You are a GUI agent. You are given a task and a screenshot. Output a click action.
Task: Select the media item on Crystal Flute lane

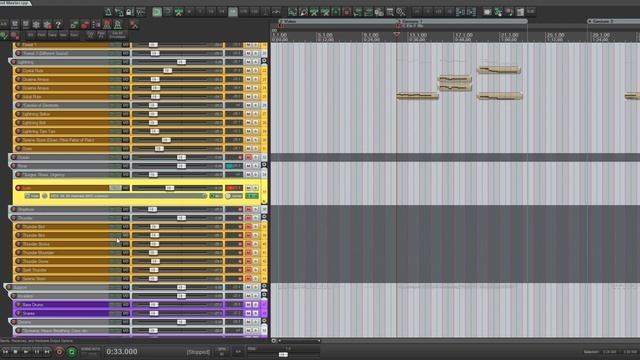(499, 70)
